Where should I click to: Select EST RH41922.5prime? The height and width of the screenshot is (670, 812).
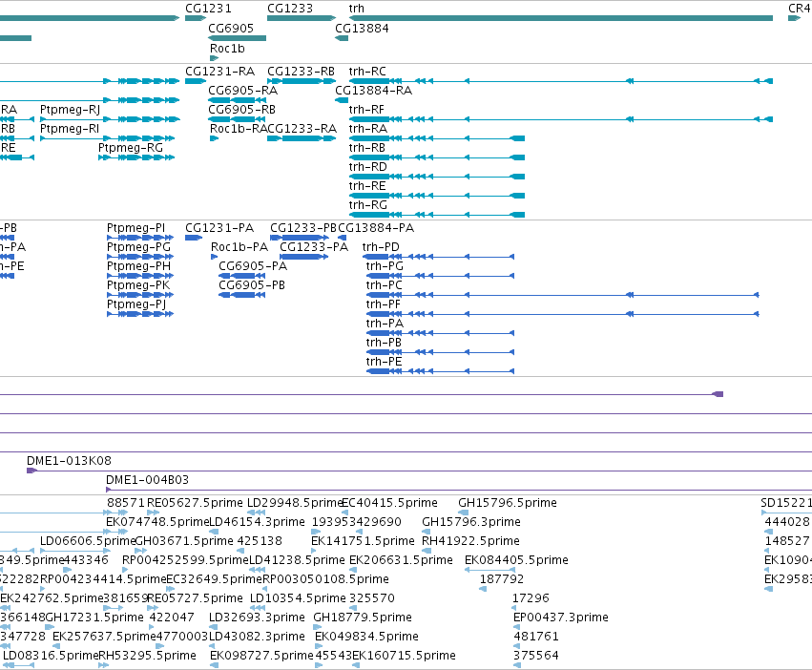(x=470, y=541)
